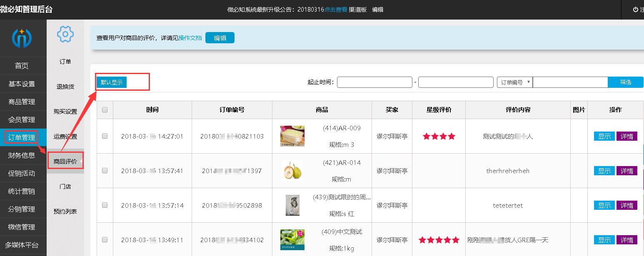
Task: Open the 订单管理 sidebar menu
Action: coord(22,137)
